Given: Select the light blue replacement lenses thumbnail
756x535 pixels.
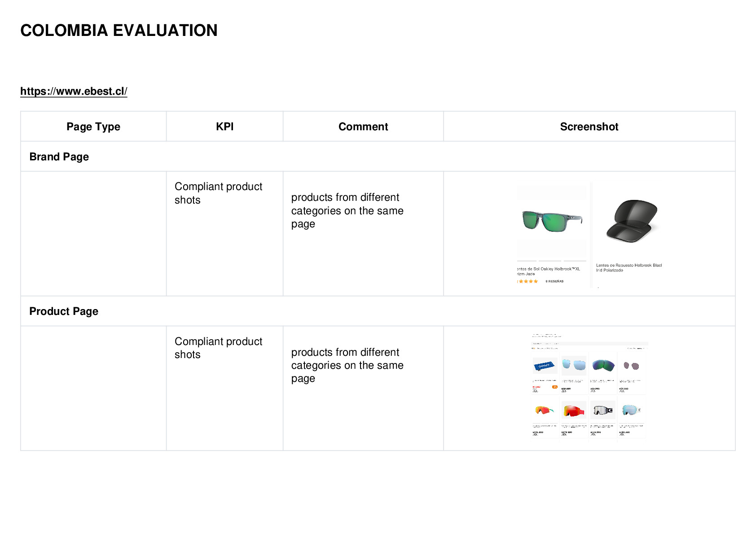Looking at the screenshot, I should (574, 364).
